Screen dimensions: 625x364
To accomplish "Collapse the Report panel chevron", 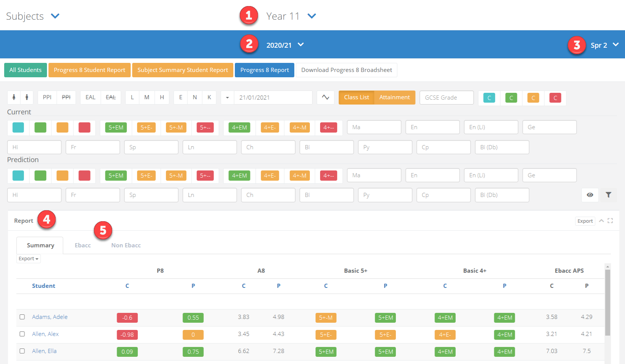I will [x=601, y=221].
